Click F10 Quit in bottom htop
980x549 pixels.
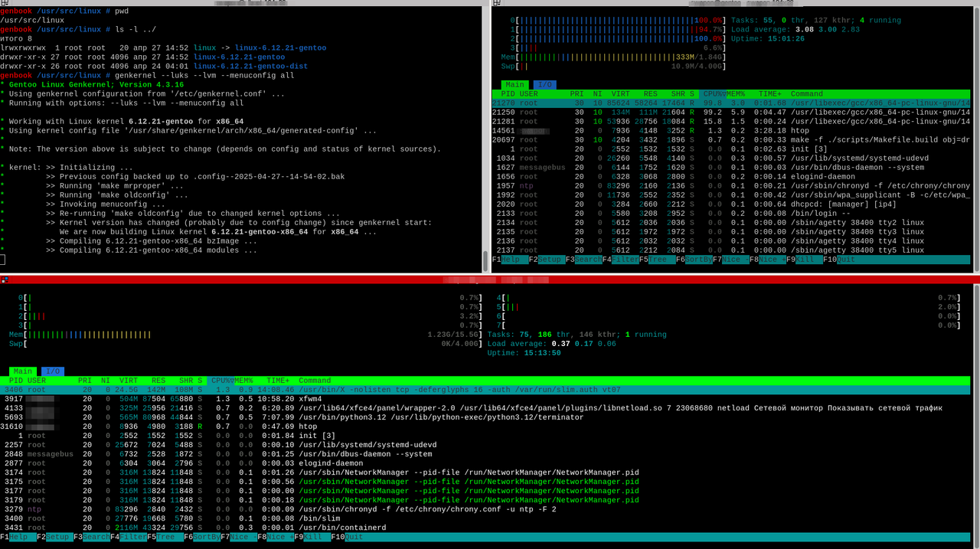[349, 537]
